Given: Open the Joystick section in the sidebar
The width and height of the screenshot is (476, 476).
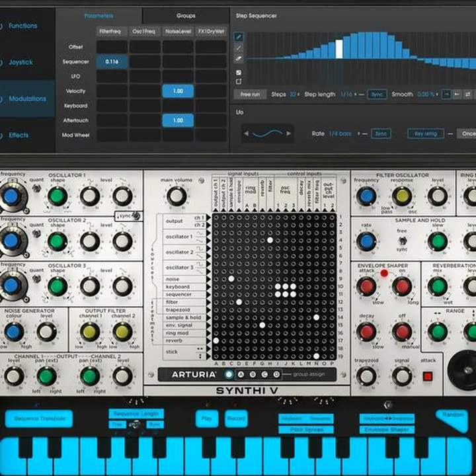Looking at the screenshot, I should 20,62.
